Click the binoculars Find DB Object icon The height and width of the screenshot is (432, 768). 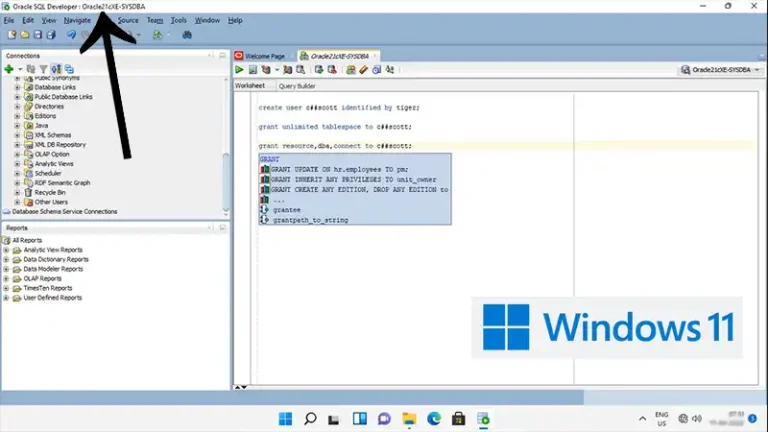tap(187, 35)
